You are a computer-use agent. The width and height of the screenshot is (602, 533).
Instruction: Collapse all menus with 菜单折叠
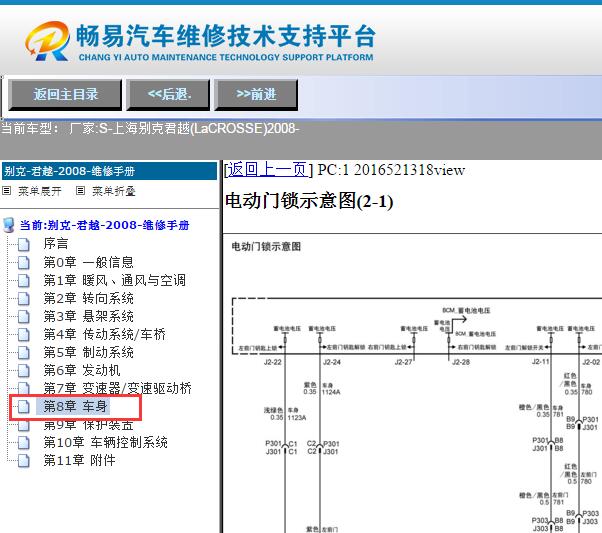coord(114,191)
